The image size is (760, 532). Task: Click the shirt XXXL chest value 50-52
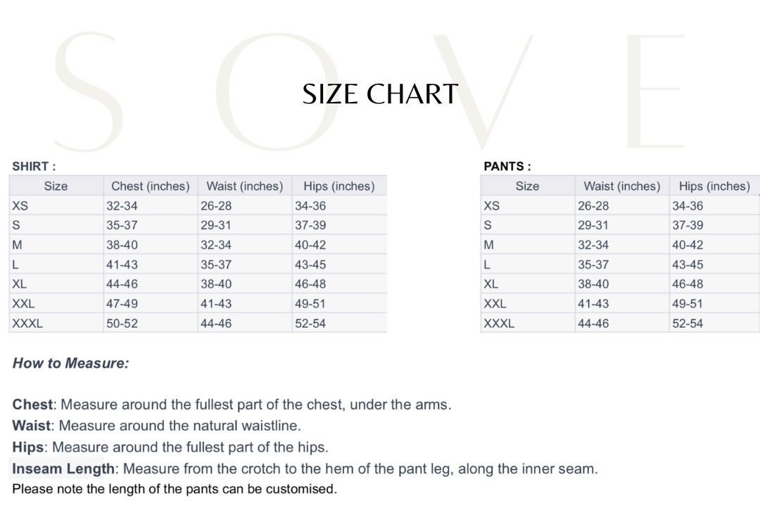click(122, 324)
